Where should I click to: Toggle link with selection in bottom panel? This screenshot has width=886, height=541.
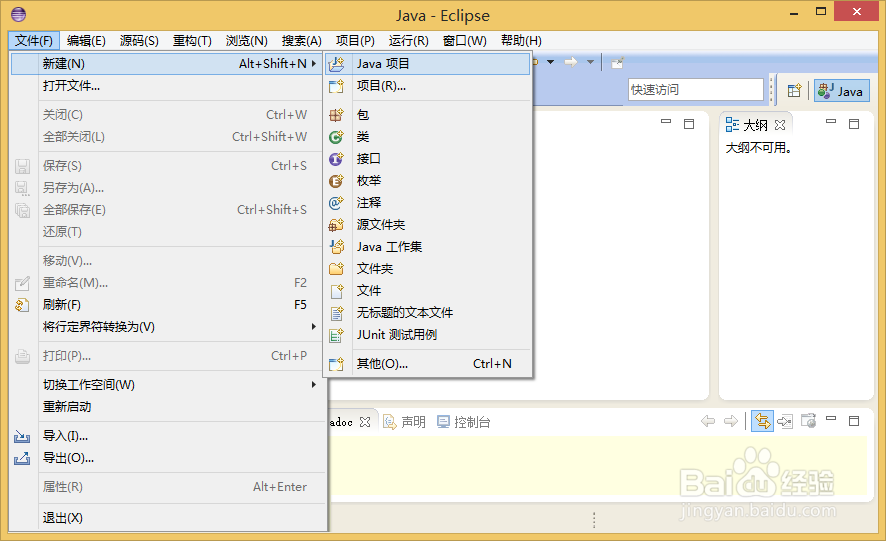tap(762, 421)
